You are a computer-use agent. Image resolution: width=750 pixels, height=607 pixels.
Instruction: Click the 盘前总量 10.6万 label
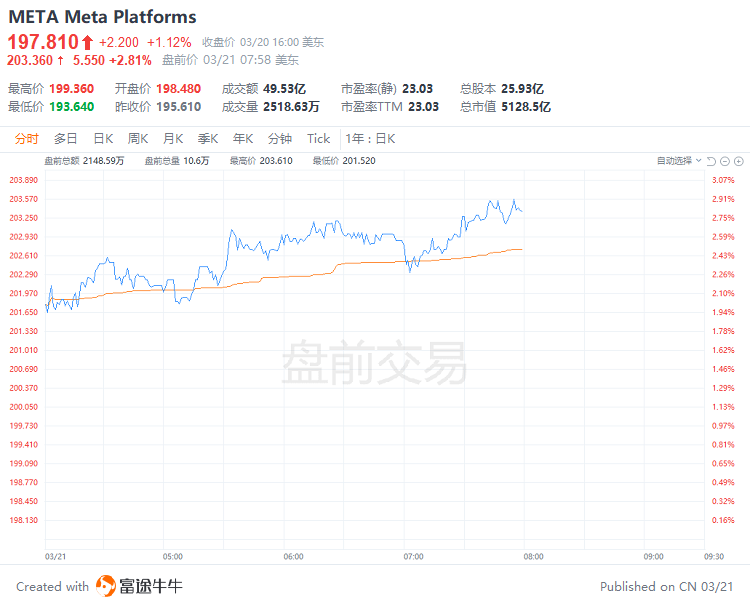pos(177,161)
